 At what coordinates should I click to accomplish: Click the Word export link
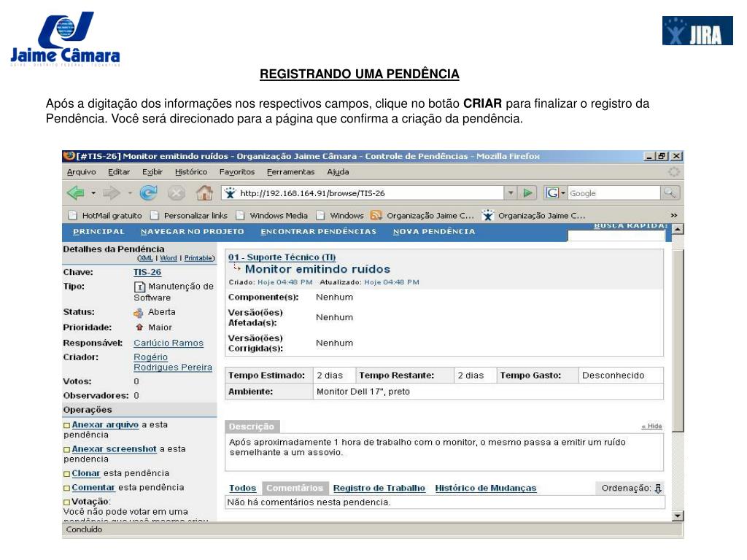pos(169,258)
